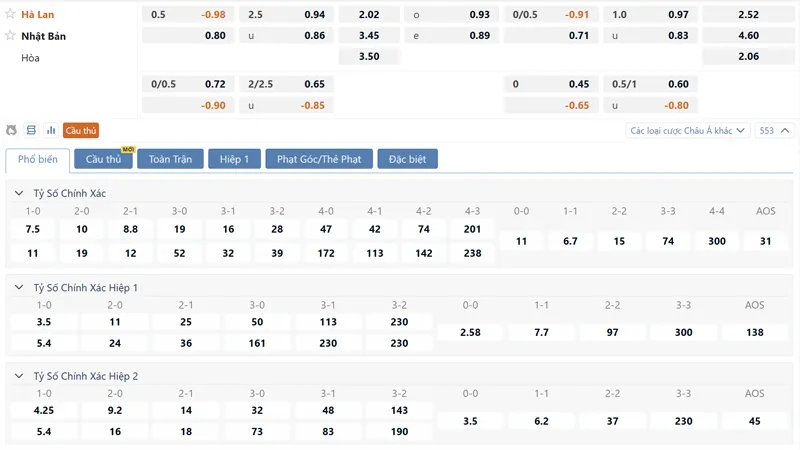This screenshot has height=450, width=800.
Task: Favorite the Hà Lan team star
Action: [x=10, y=14]
